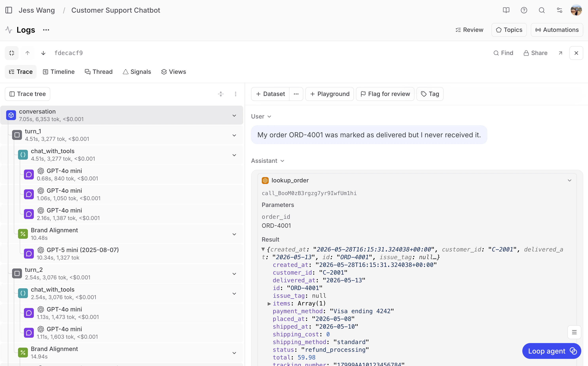Viewport: 588px width, 366px height.
Task: Toggle the sidebar panel icon
Action: (x=9, y=10)
